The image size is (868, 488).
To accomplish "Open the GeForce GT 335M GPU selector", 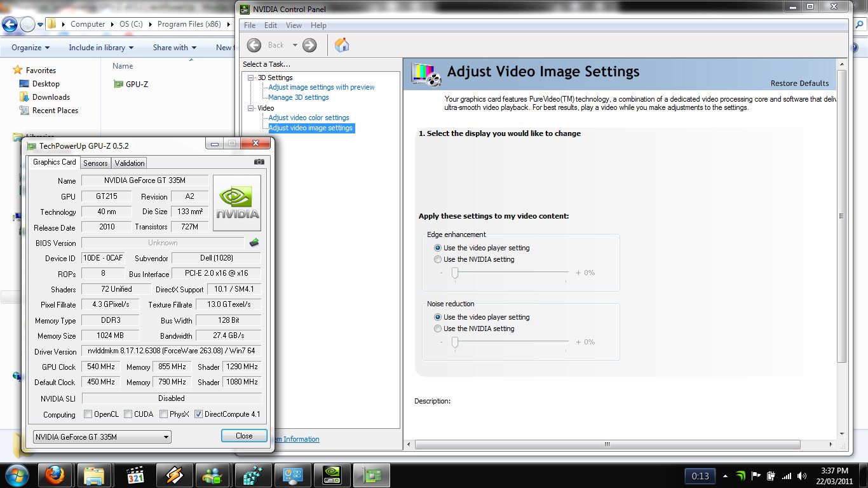I will click(x=102, y=437).
